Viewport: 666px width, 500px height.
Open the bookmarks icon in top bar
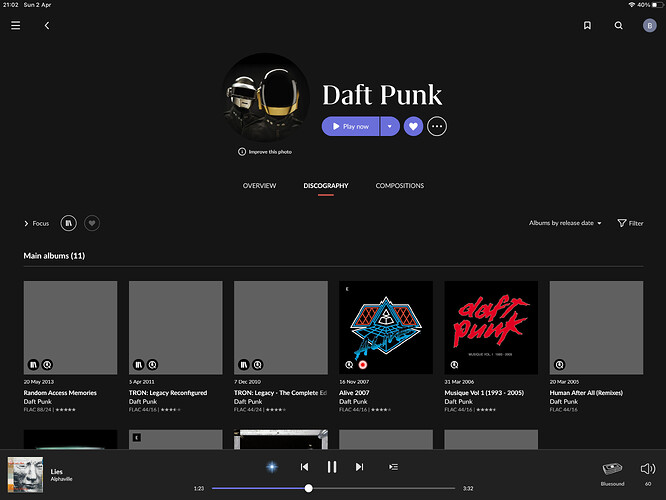587,26
